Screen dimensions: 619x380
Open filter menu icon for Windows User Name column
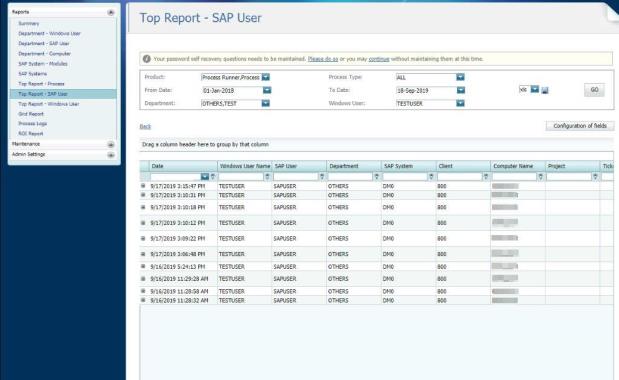(x=267, y=176)
